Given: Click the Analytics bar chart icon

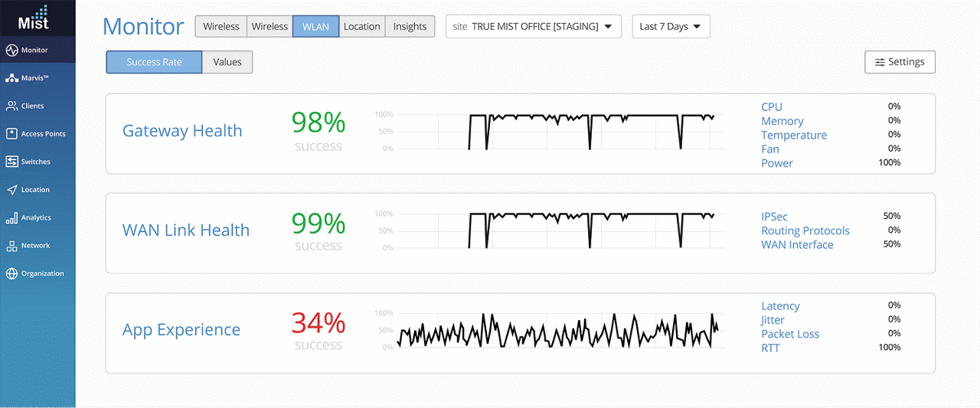Looking at the screenshot, I should (11, 218).
